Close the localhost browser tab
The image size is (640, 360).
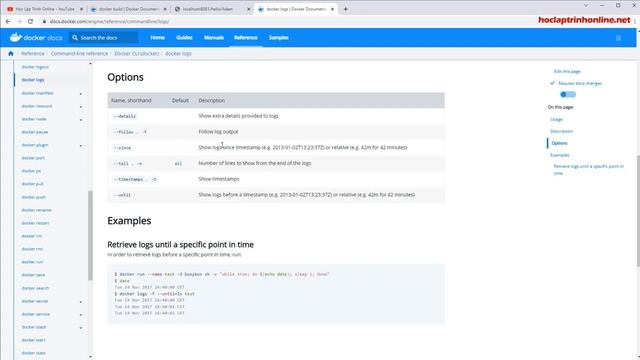coord(249,9)
